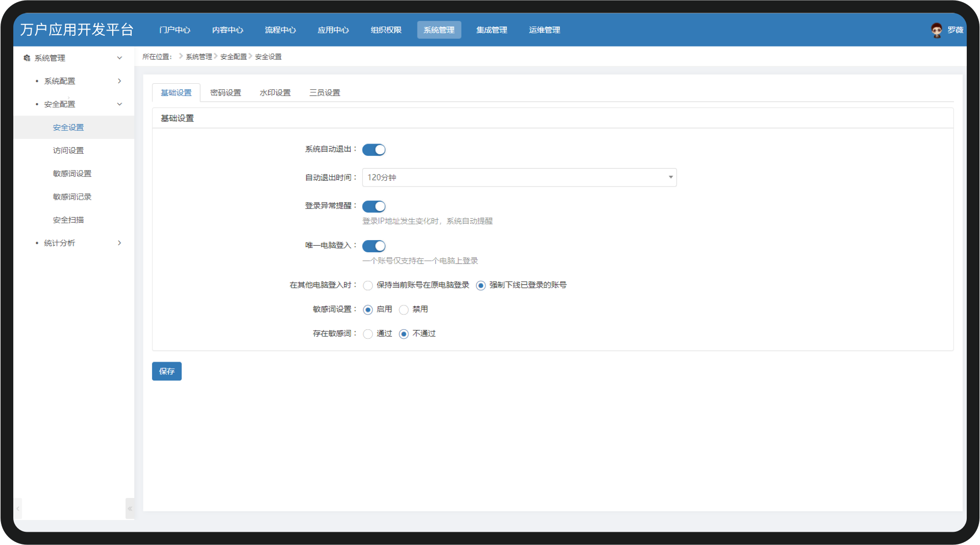Open 敏感词记录 in the sidebar

(72, 197)
